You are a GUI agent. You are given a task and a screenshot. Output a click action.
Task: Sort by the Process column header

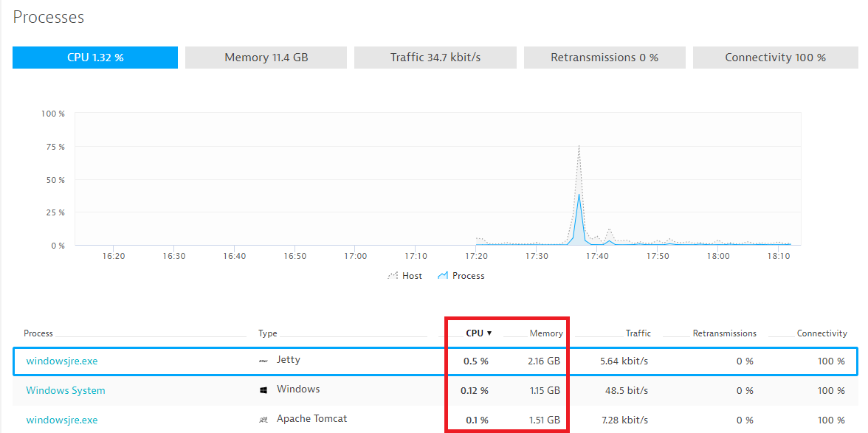click(x=38, y=333)
